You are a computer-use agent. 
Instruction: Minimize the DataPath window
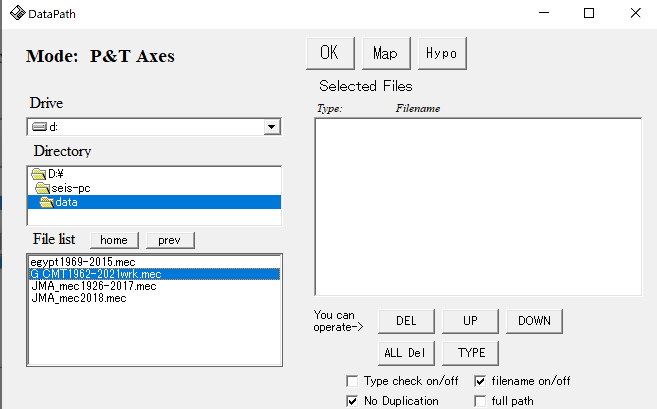pos(544,13)
